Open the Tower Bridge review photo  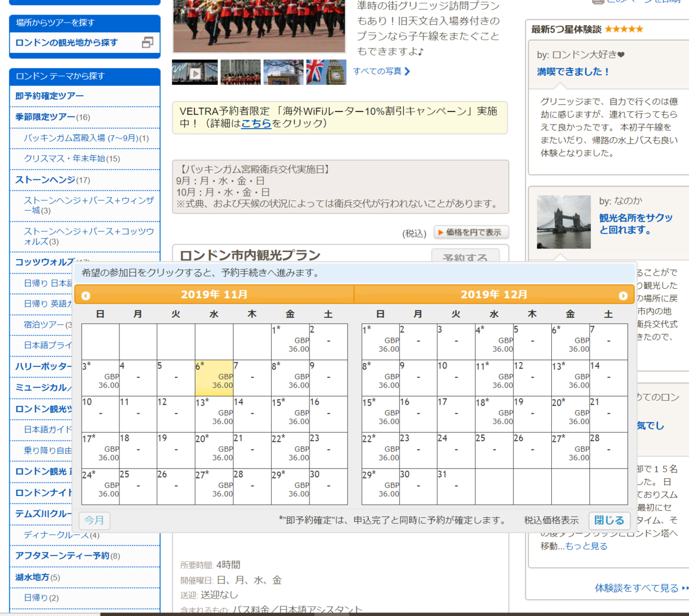coord(564,222)
